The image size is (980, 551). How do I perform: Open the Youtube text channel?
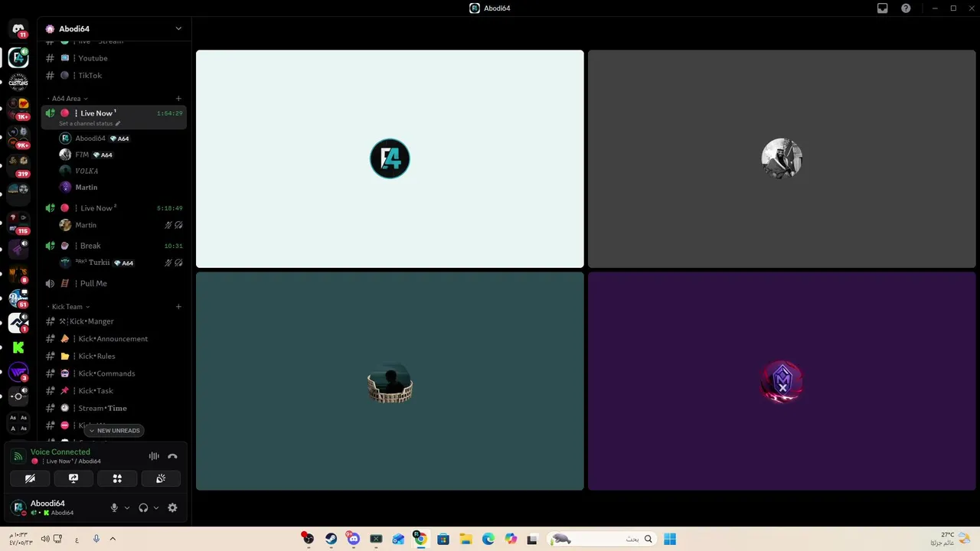coord(113,58)
